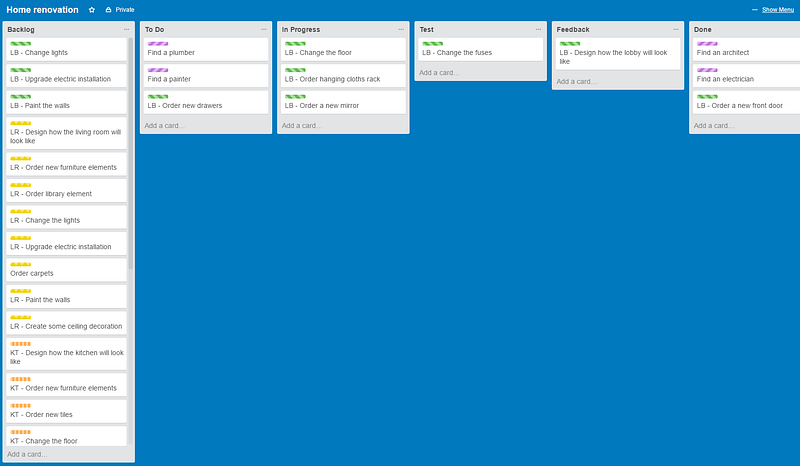Open the LR - Upgrade electric installation card

pos(66,244)
